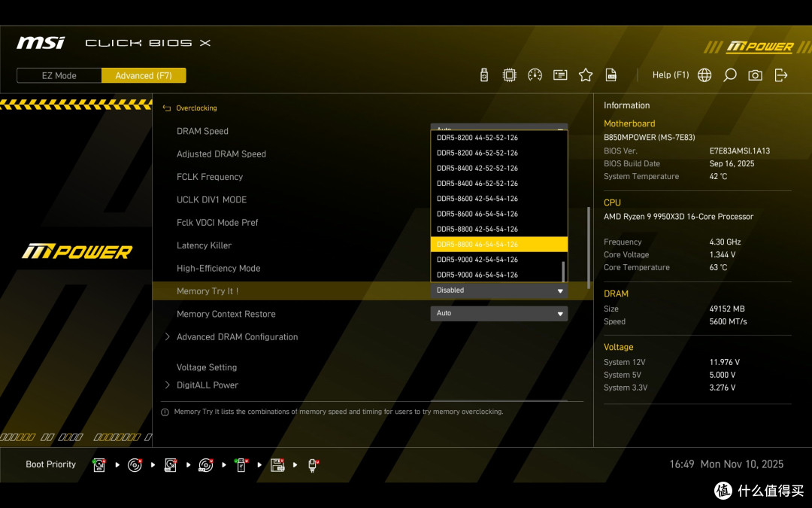Exit BIOS using the exit-door icon

tap(781, 75)
